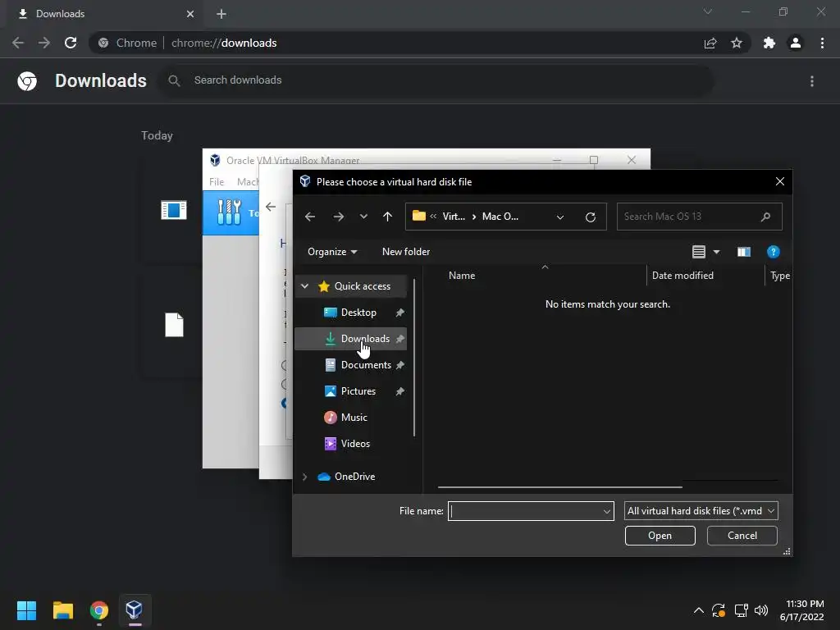
Task: Open the volume control in tray
Action: click(x=760, y=610)
